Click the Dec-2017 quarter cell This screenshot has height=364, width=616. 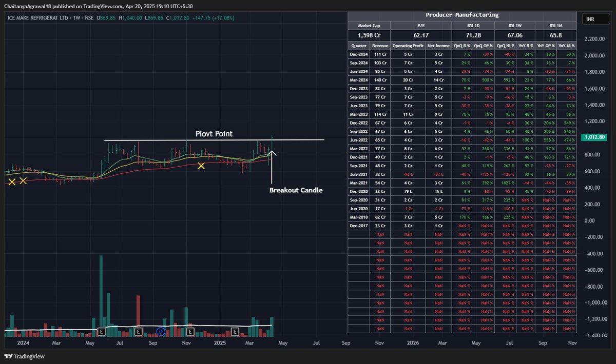[359, 225]
